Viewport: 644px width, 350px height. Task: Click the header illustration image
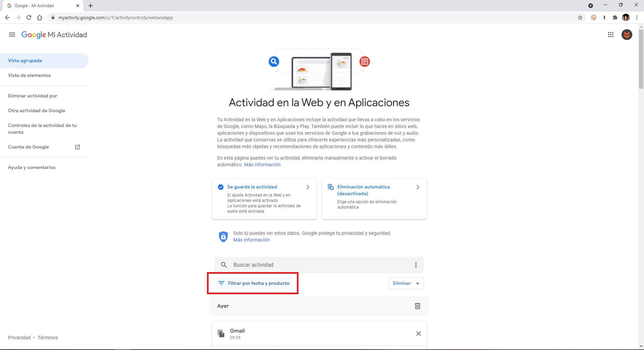click(319, 69)
